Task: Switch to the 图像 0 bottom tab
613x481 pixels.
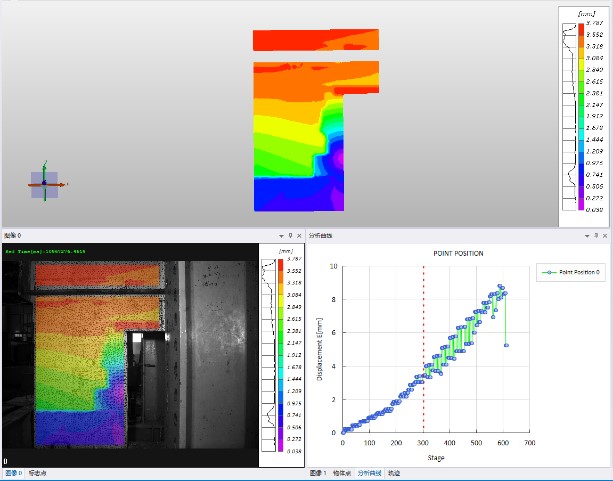Action: click(x=12, y=473)
